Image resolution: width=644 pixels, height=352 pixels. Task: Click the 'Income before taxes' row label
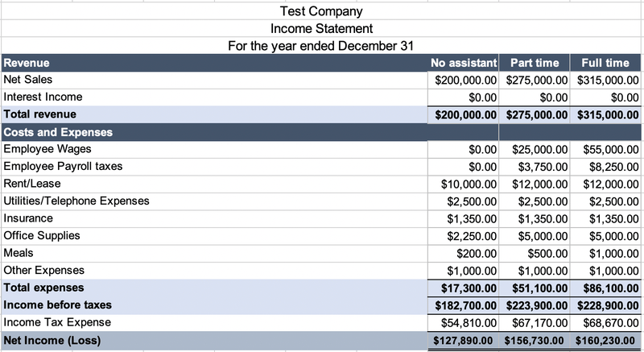(214, 305)
